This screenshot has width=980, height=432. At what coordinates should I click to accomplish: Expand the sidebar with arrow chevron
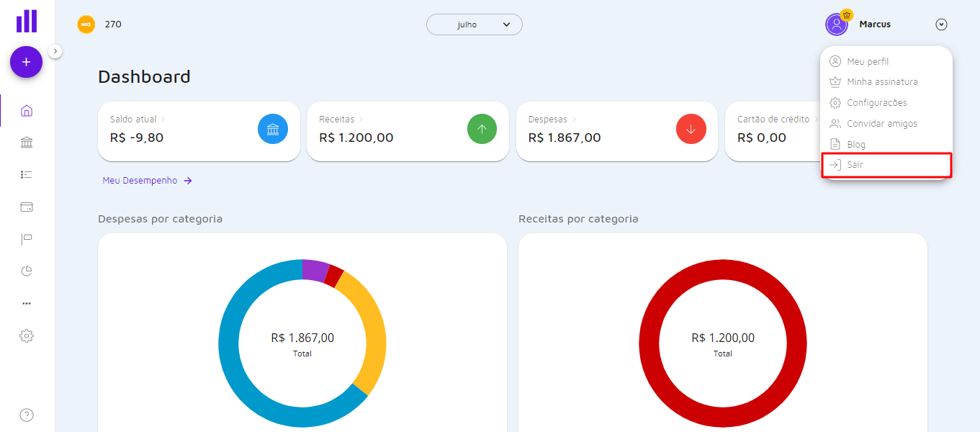point(56,51)
